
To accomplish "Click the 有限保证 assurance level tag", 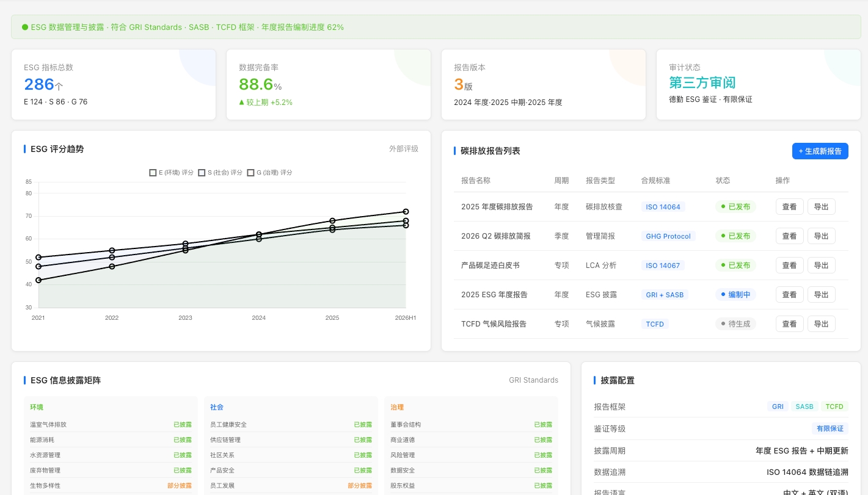I will click(x=830, y=428).
